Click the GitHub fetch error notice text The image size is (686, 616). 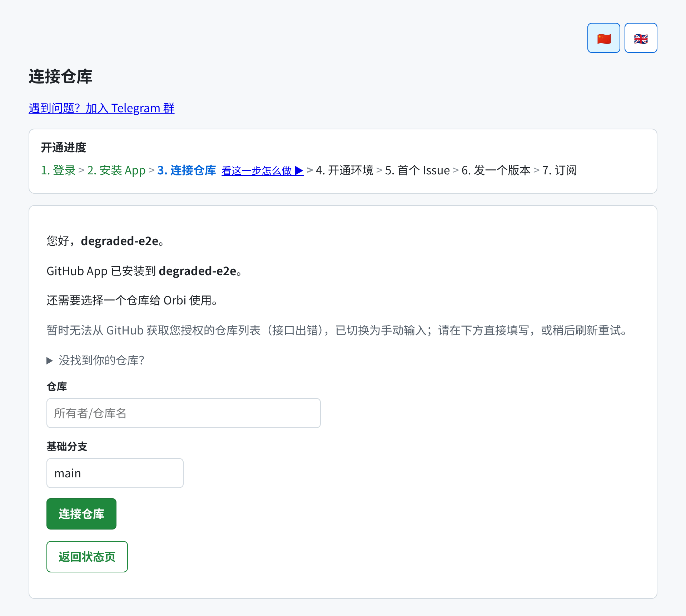pyautogui.click(x=337, y=330)
